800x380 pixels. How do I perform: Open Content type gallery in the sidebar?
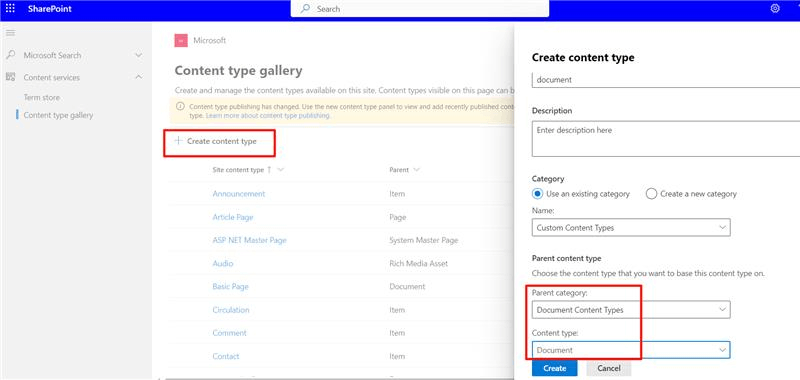(58, 115)
